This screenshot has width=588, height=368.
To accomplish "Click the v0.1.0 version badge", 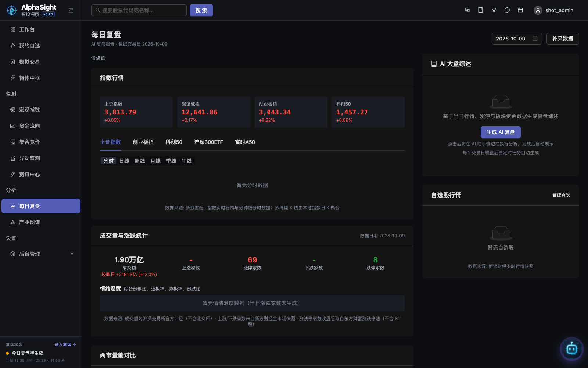I will pos(48,14).
